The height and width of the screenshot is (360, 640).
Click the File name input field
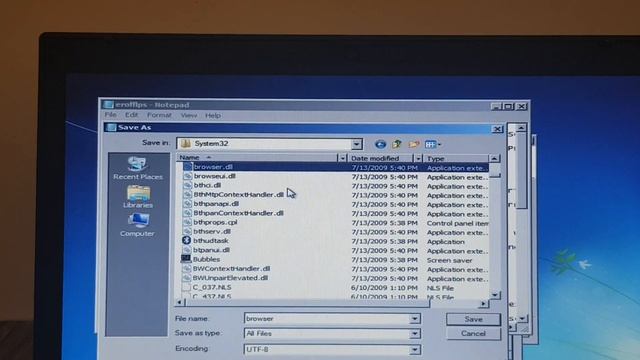(327, 318)
